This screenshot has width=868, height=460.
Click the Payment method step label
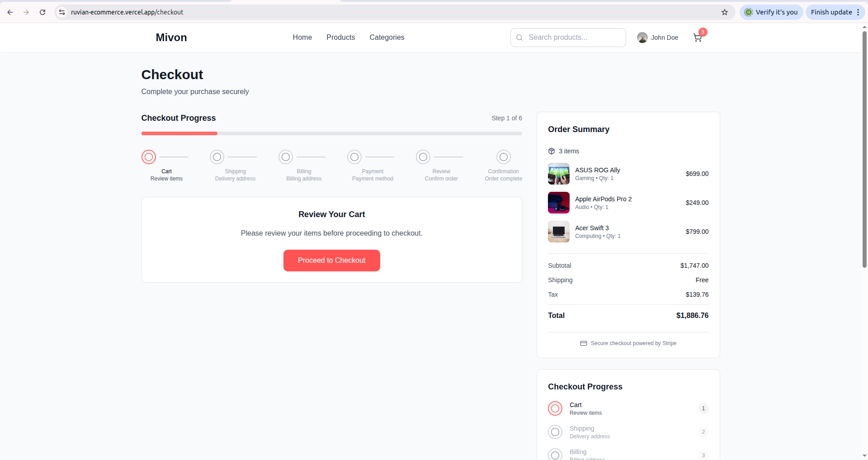[373, 179]
